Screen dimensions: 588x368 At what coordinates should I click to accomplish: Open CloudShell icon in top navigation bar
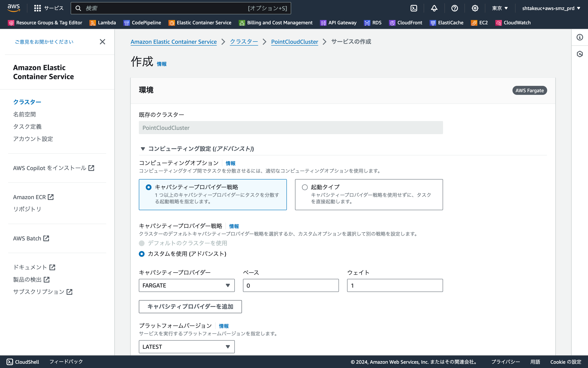414,8
